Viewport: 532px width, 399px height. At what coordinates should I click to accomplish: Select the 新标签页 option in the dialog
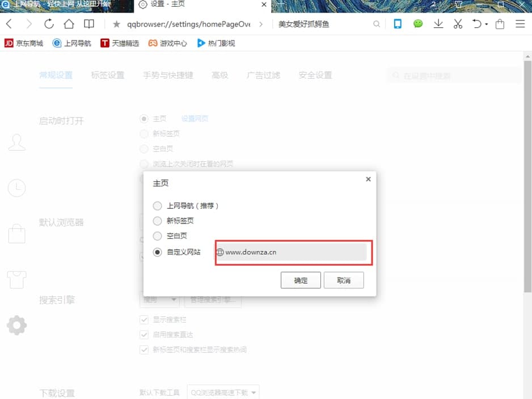157,221
